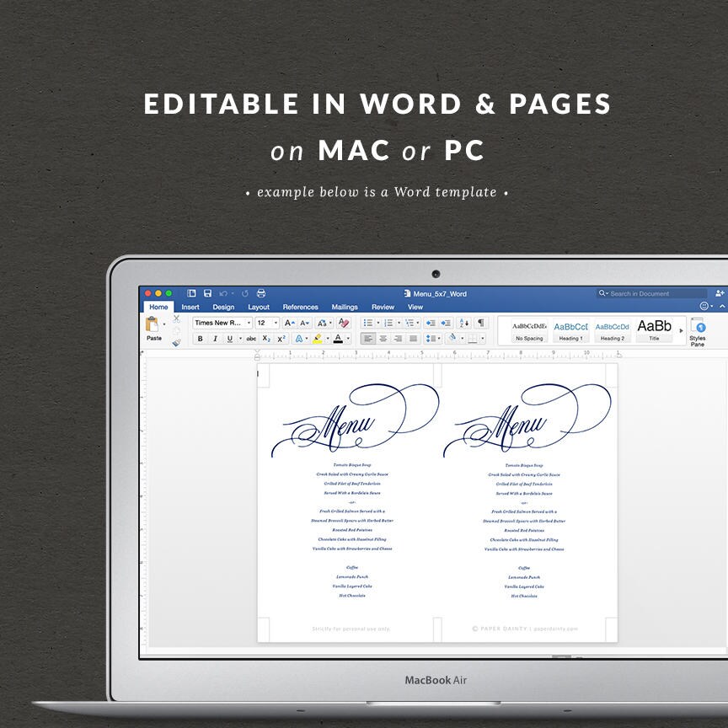The image size is (728, 728).
Task: Apply the Heading 2 style
Action: click(612, 330)
